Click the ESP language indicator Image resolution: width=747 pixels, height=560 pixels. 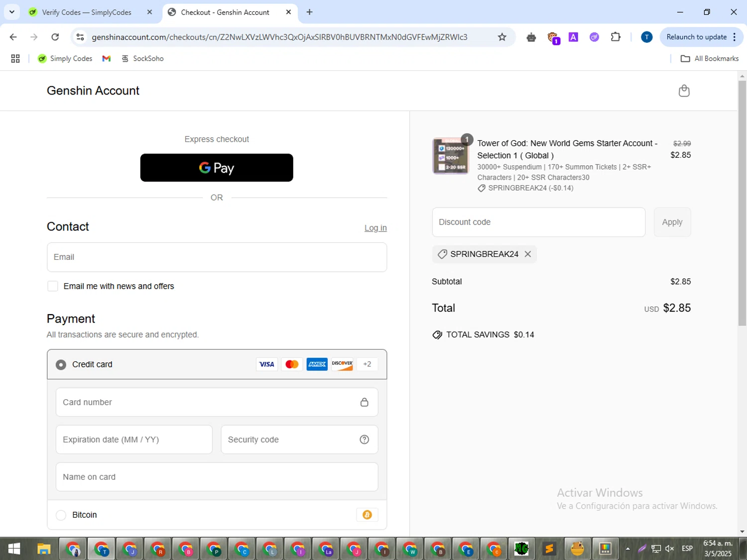(687, 549)
